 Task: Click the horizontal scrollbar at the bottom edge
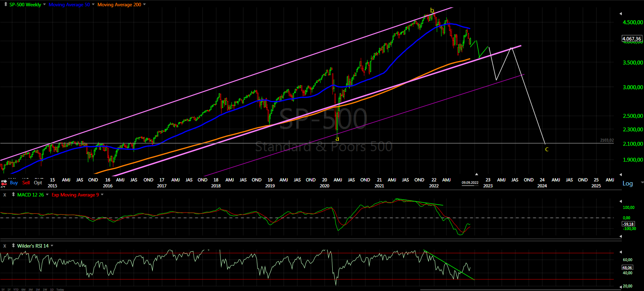521,289
